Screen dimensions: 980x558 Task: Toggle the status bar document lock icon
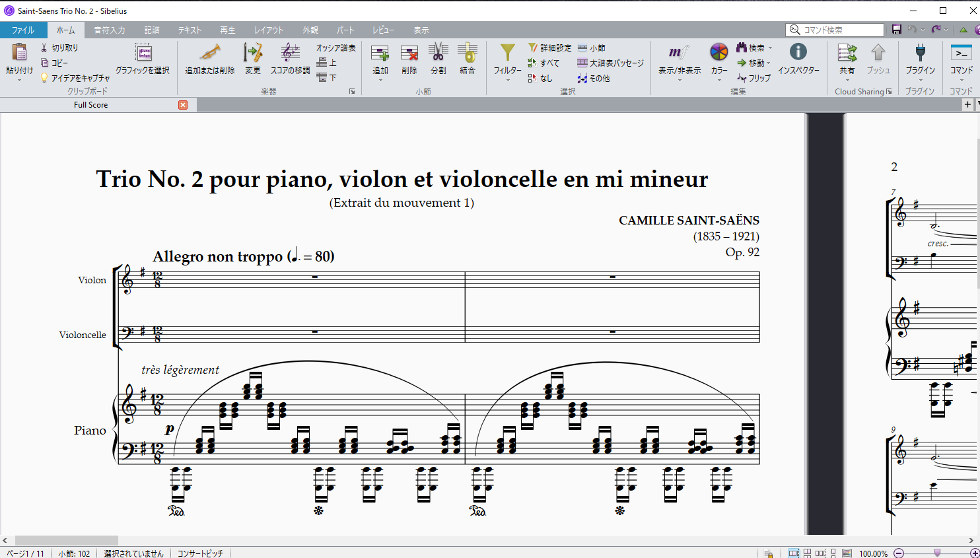click(769, 553)
